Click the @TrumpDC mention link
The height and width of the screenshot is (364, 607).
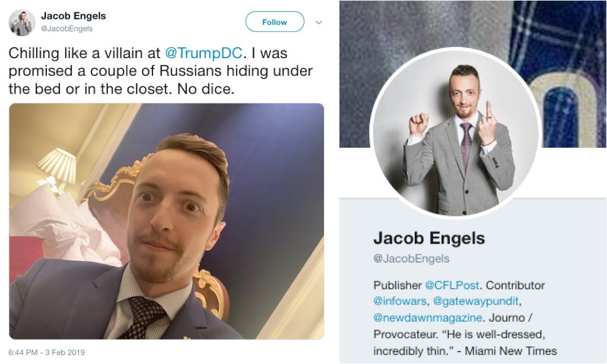[x=204, y=53]
